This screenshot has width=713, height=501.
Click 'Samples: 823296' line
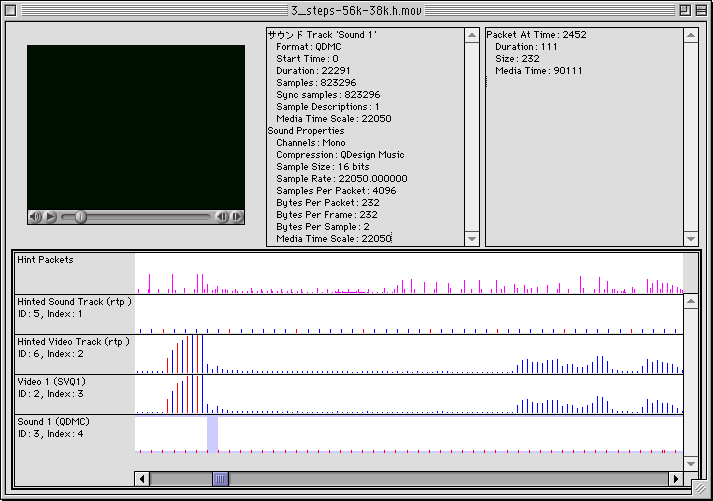click(316, 83)
